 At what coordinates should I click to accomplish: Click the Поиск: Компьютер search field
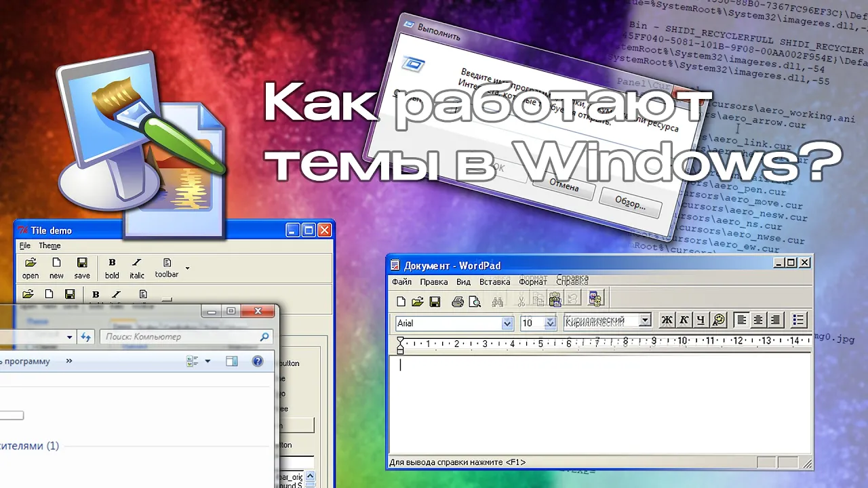tap(187, 336)
